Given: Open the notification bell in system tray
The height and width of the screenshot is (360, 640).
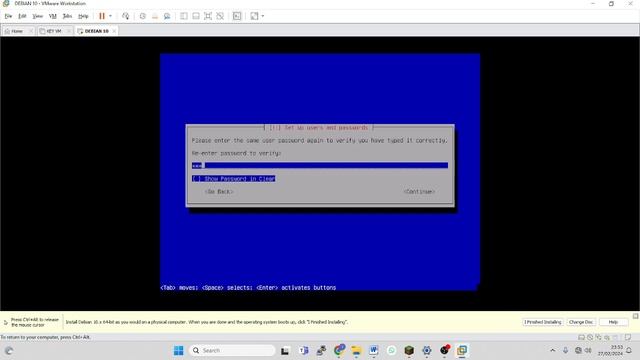Looking at the screenshot, I should click(629, 351).
